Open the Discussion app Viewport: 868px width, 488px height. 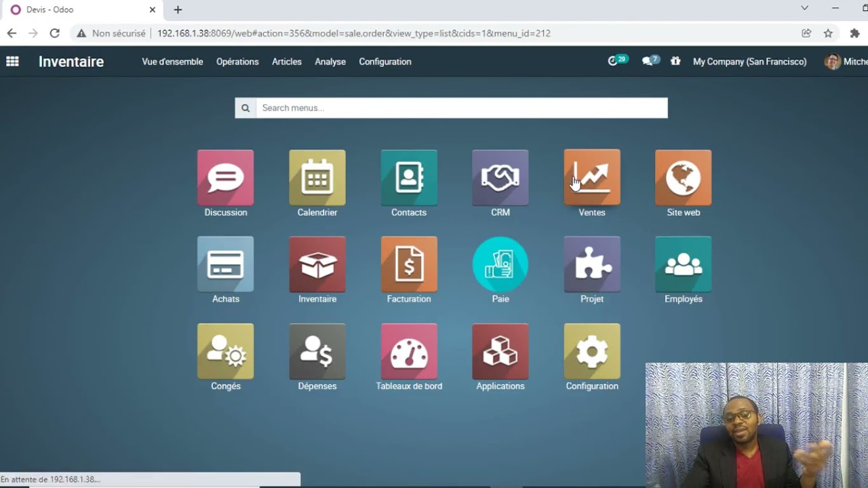coord(226,178)
